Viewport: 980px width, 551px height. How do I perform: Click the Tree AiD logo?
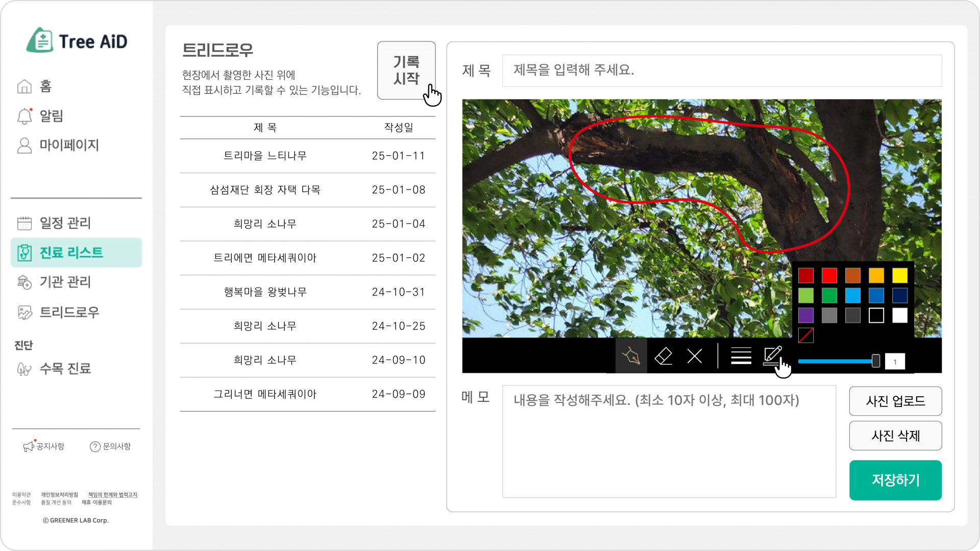78,41
